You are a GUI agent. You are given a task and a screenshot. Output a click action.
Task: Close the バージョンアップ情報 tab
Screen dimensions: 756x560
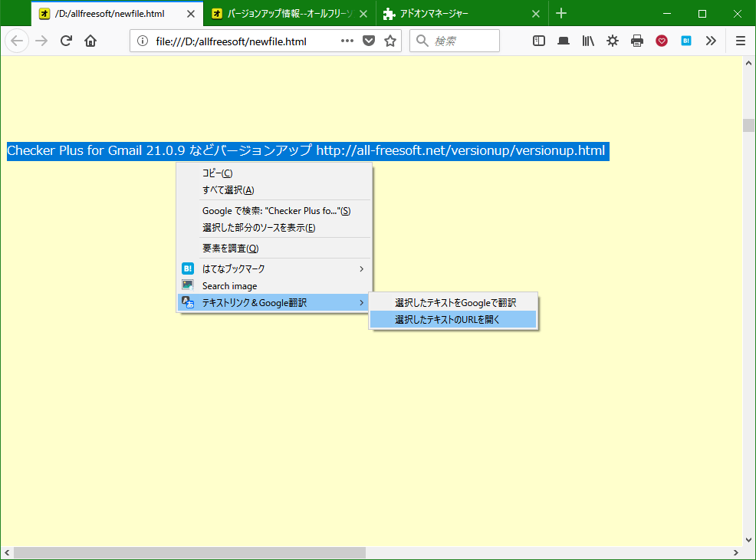pos(363,14)
